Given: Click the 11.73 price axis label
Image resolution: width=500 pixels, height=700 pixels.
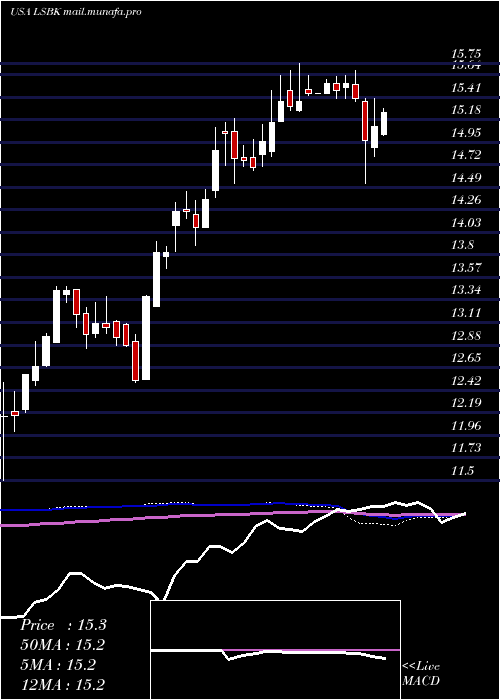Looking at the screenshot, I should (466, 447).
